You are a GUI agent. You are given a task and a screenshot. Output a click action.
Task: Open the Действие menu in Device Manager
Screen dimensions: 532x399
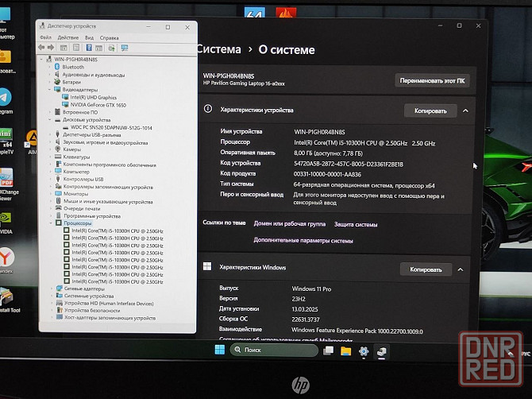67,37
